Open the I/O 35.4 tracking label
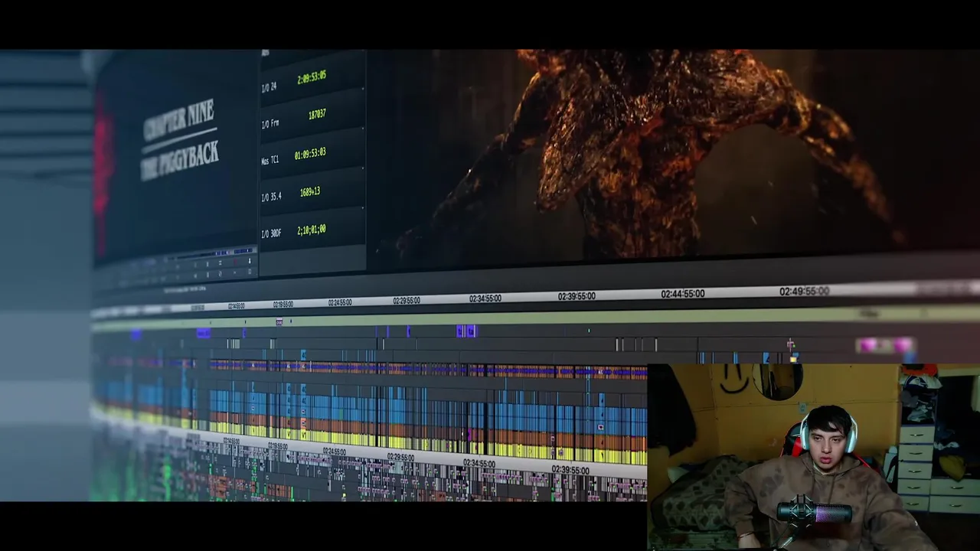The height and width of the screenshot is (551, 980). click(x=271, y=197)
